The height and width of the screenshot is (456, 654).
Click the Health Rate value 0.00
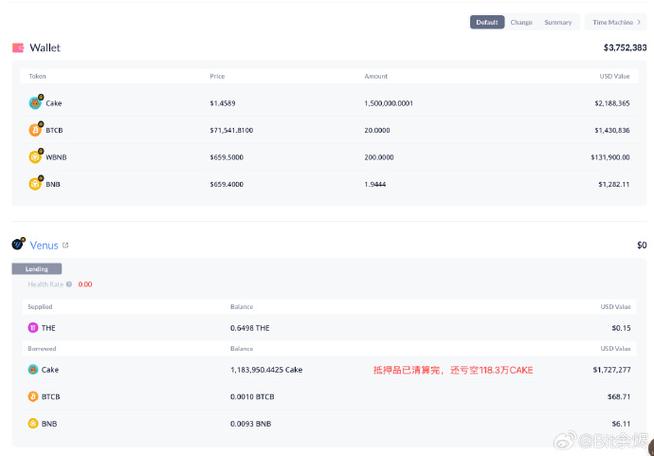point(85,284)
